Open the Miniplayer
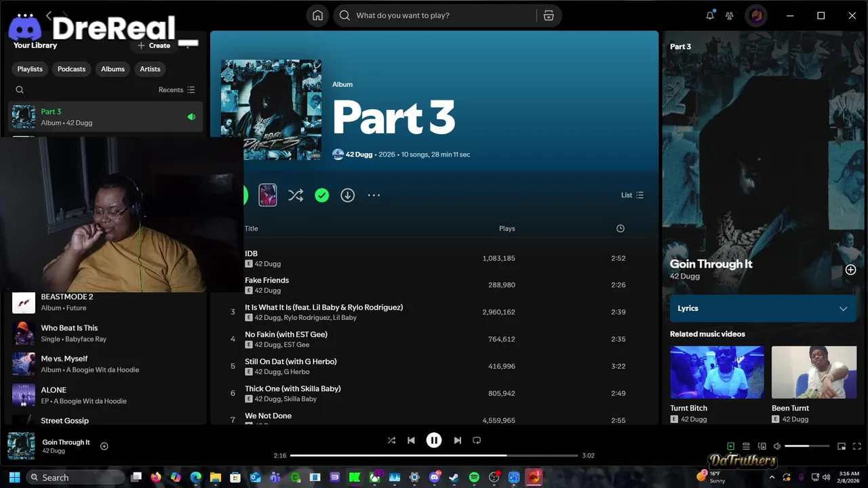The height and width of the screenshot is (488, 868). [x=842, y=446]
